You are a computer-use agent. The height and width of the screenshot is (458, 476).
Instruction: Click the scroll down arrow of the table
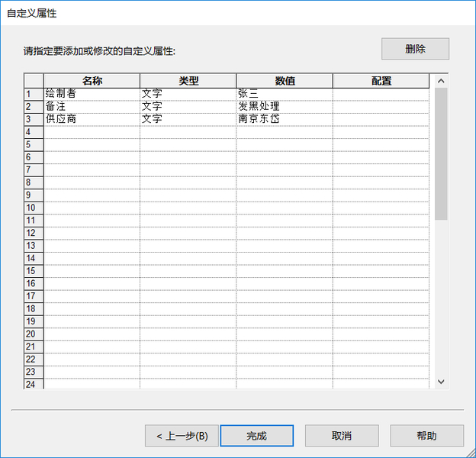[441, 382]
